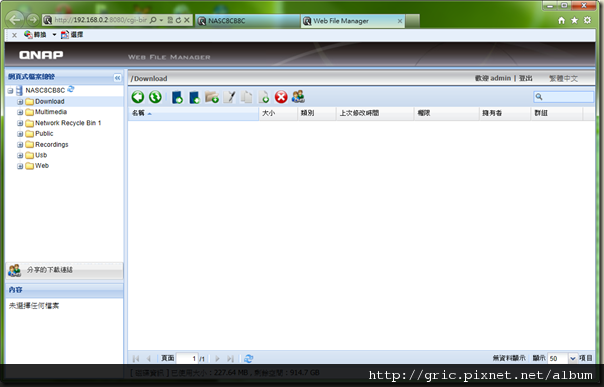Expand the Public folder node

click(20, 134)
